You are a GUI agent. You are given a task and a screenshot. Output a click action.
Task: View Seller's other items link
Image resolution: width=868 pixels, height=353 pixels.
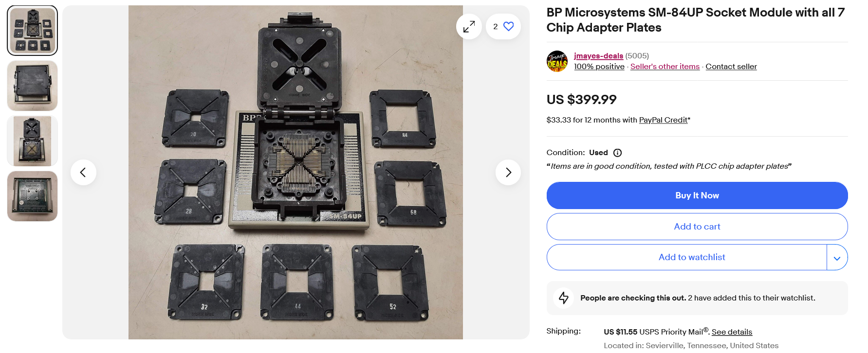665,67
